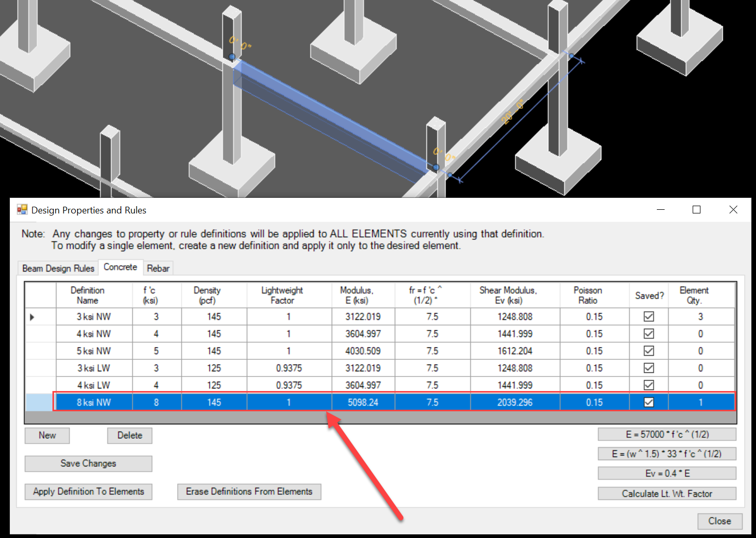Open the Rebar tab
This screenshot has width=756, height=538.
[158, 268]
